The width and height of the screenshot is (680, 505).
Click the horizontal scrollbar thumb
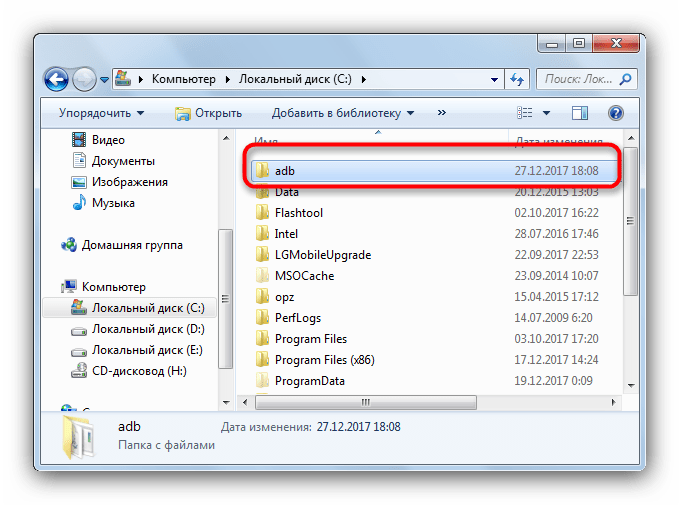tap(366, 402)
